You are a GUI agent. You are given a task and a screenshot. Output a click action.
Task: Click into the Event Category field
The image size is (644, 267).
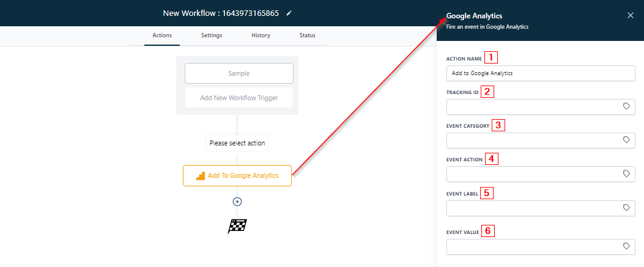tap(541, 141)
